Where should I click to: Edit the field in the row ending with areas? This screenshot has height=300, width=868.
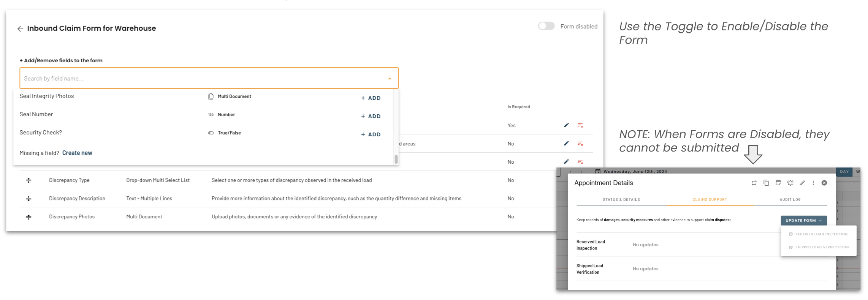pos(566,143)
